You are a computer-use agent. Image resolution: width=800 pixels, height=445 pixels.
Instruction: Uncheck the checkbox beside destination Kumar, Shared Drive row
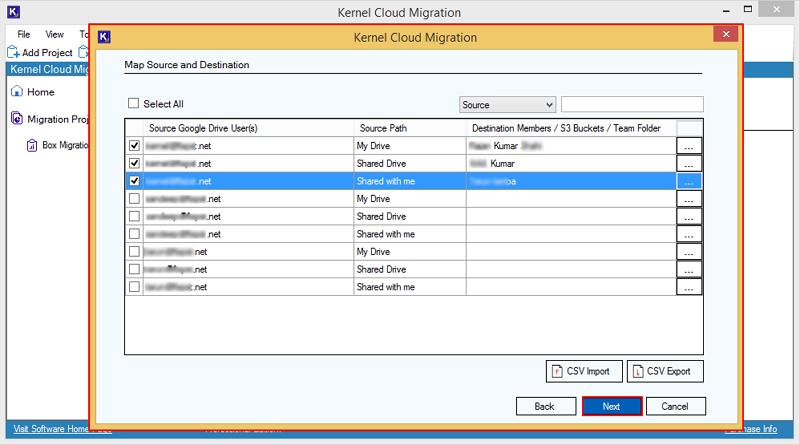tap(134, 163)
